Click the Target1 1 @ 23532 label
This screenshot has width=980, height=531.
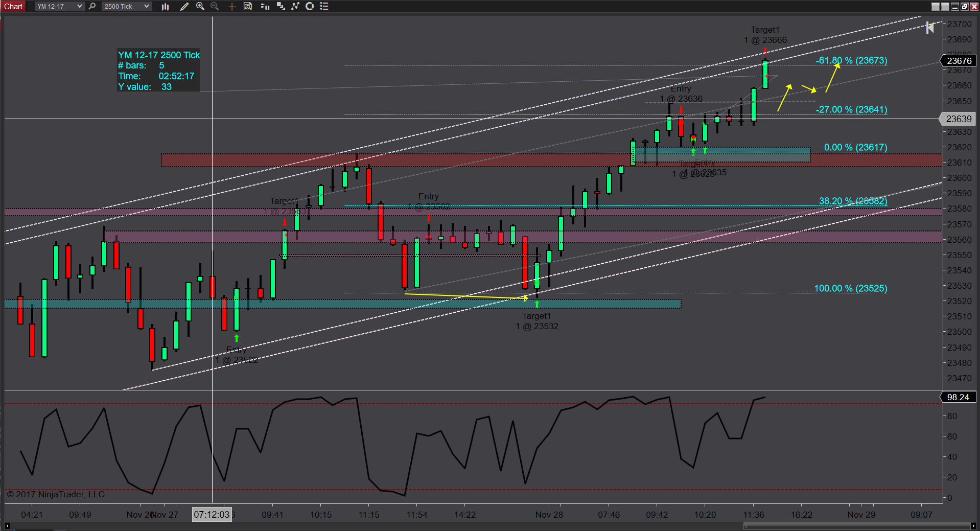[536, 321]
